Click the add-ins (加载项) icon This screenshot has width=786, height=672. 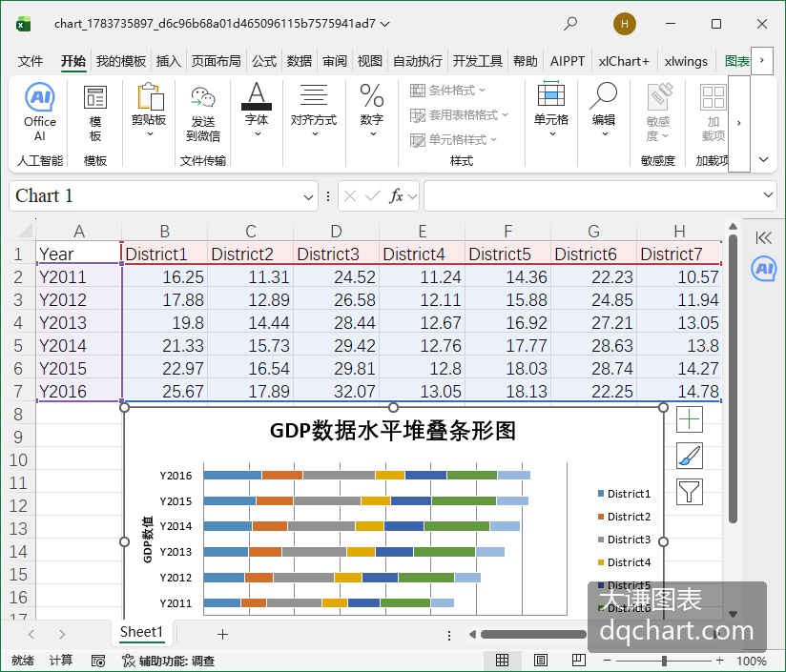point(714,112)
